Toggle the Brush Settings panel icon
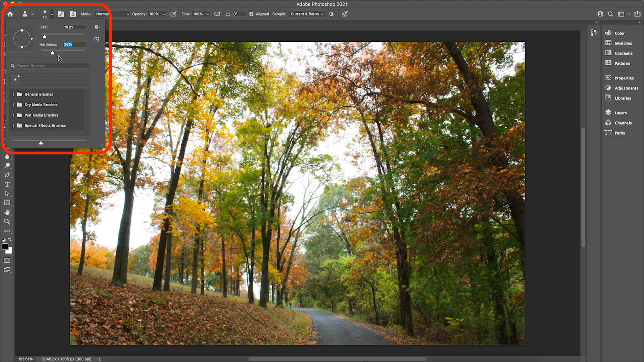The width and height of the screenshot is (644, 362). [61, 14]
